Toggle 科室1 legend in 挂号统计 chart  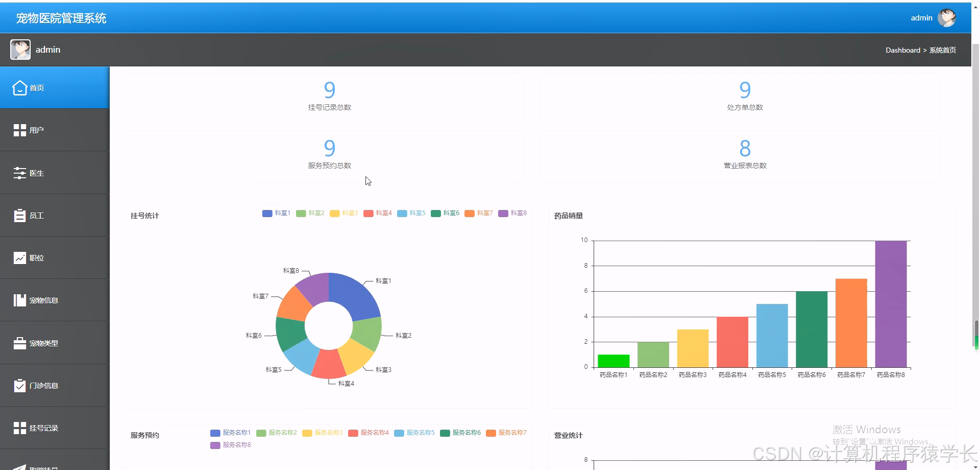click(x=276, y=213)
